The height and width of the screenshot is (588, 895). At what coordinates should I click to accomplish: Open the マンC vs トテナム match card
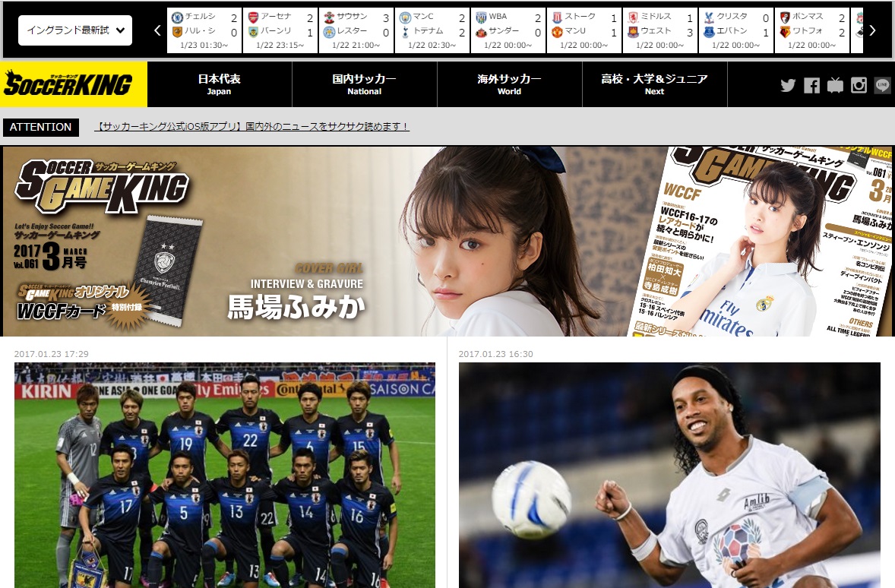432,30
